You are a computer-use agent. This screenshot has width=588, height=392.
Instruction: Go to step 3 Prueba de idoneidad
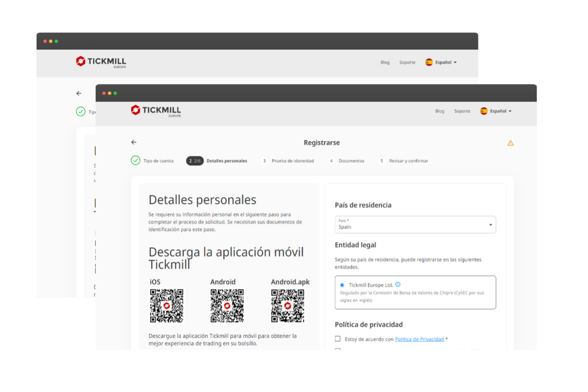[x=287, y=161]
